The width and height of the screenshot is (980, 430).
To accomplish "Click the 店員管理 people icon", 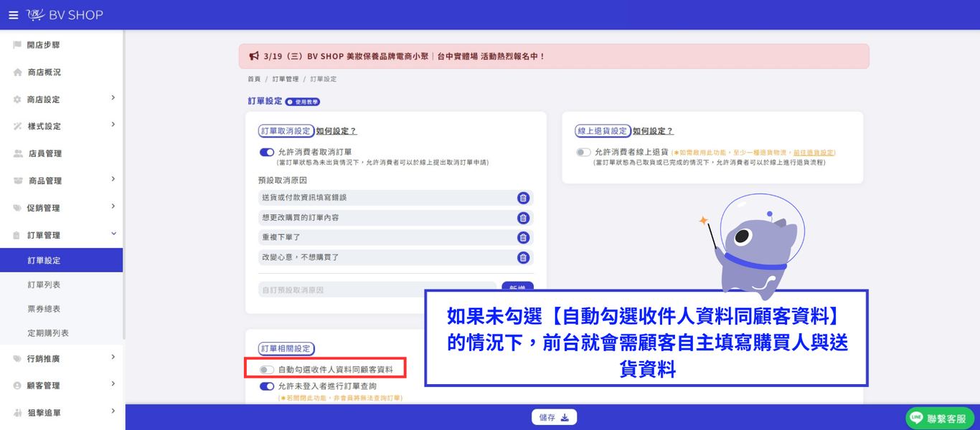I will (x=18, y=153).
